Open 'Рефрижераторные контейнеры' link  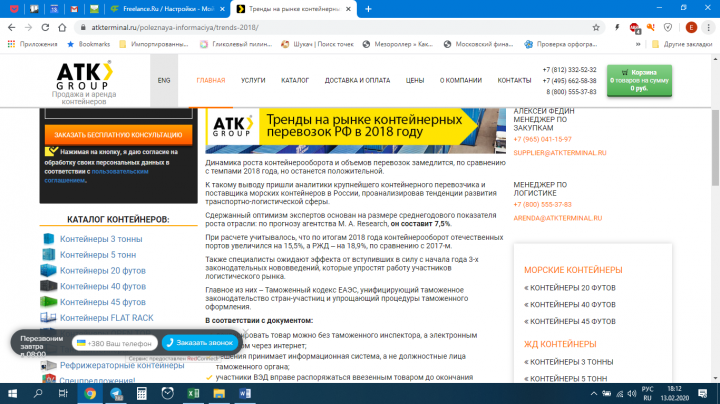click(122, 365)
